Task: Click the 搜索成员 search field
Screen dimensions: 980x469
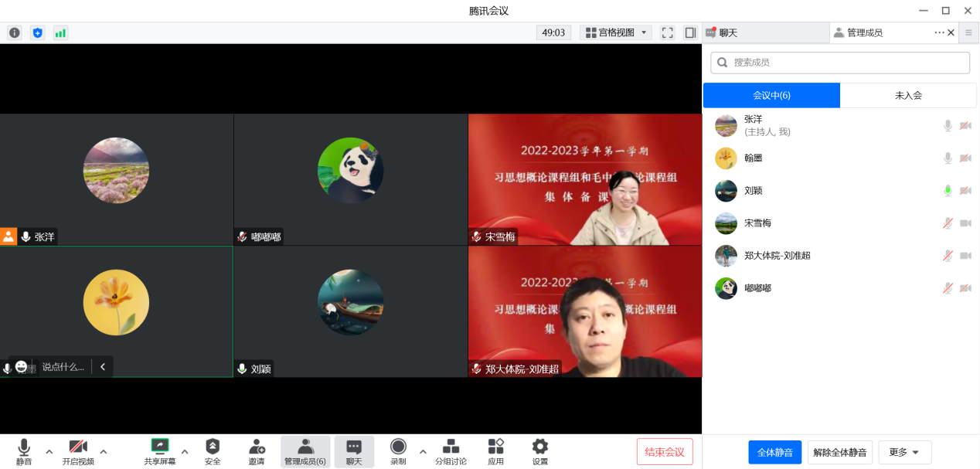Action: [840, 63]
